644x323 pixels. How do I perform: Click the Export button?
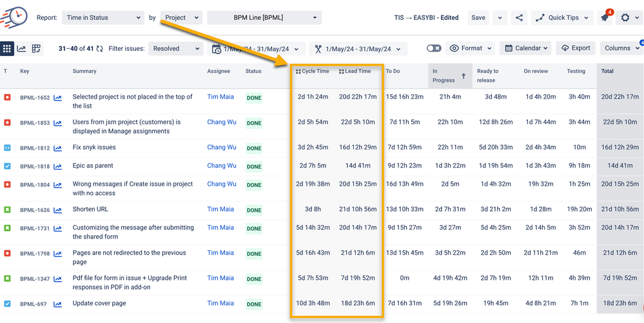coord(576,48)
